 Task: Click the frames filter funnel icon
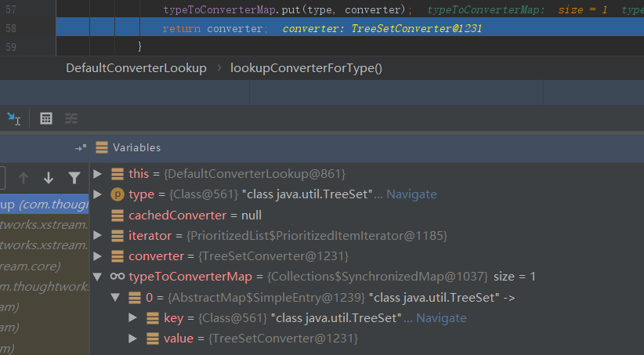pos(74,178)
